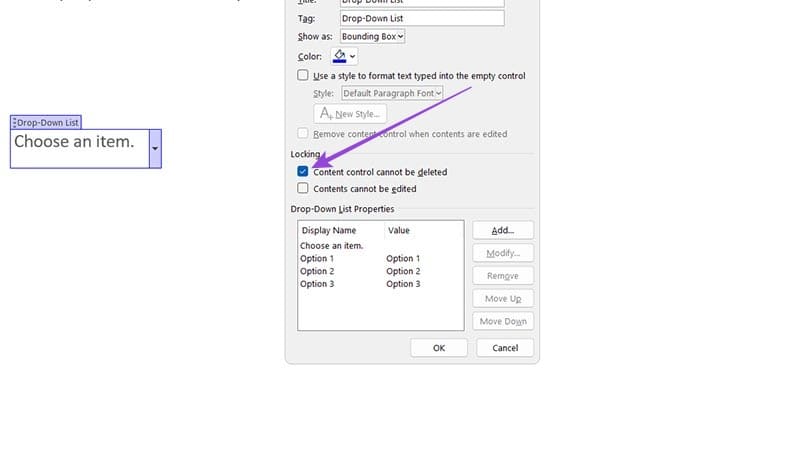Screen dimensions: 800x460
Task: Click Option 2 in the Value column
Action: pos(403,271)
